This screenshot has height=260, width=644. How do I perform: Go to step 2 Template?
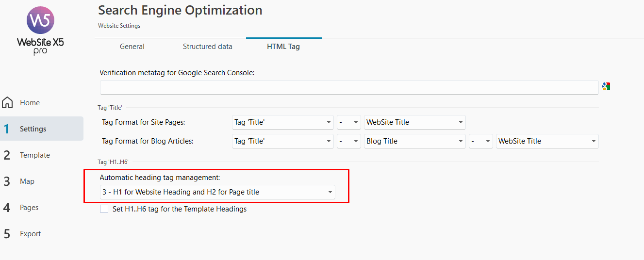[42, 155]
